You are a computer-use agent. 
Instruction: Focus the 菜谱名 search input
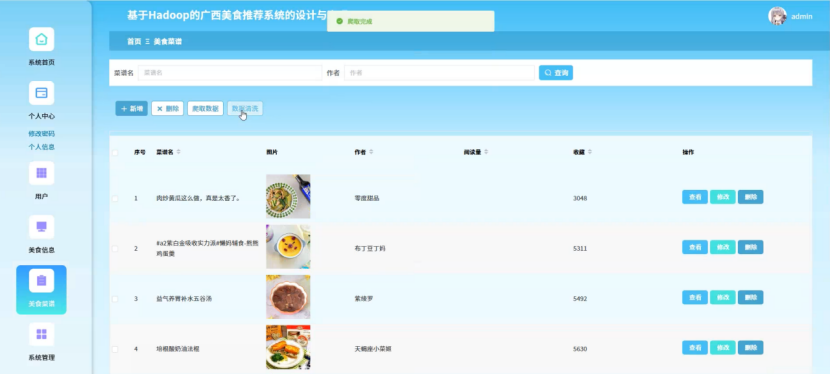(230, 73)
